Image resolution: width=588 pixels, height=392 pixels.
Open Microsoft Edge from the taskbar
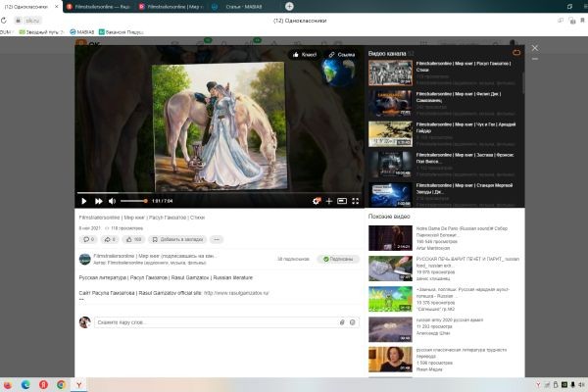click(25, 385)
